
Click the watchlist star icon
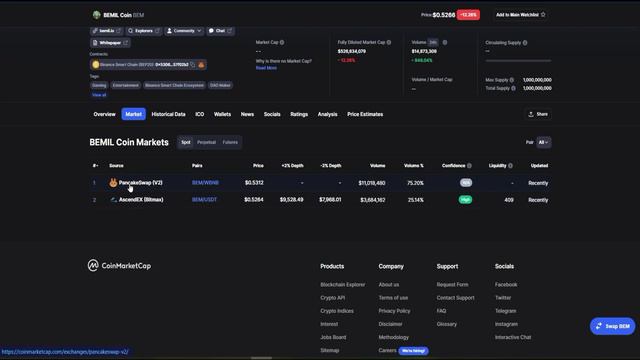coord(543,15)
